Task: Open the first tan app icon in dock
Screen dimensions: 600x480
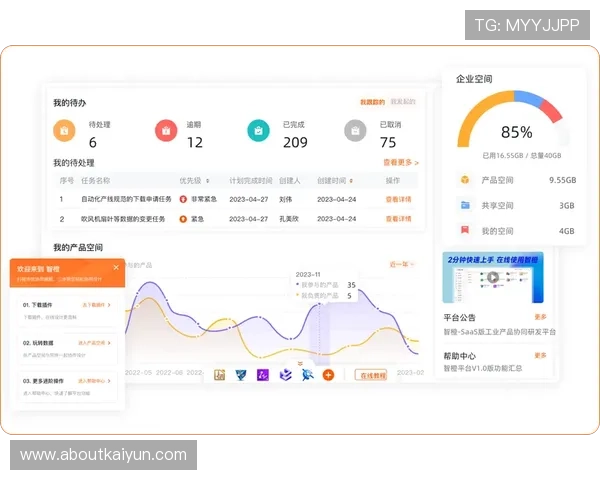Action: [x=219, y=375]
